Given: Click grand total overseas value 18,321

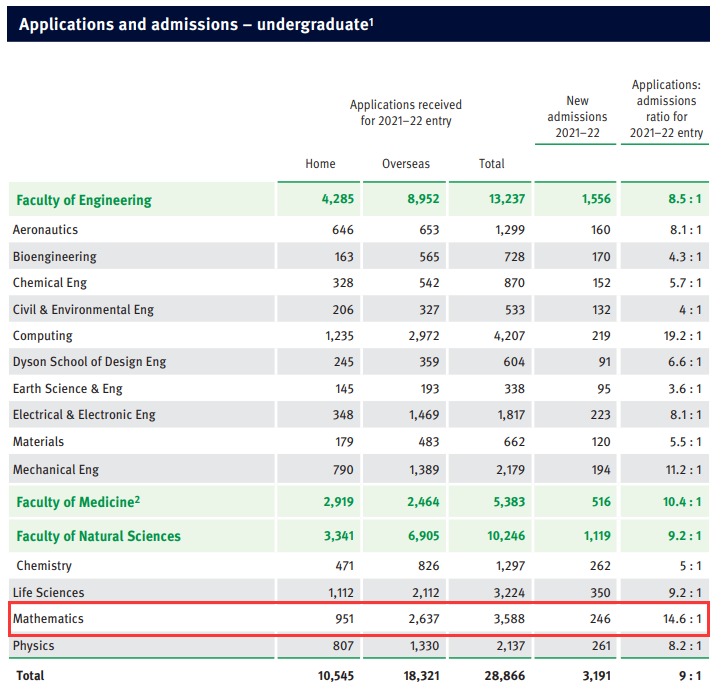Looking at the screenshot, I should 421,676.
